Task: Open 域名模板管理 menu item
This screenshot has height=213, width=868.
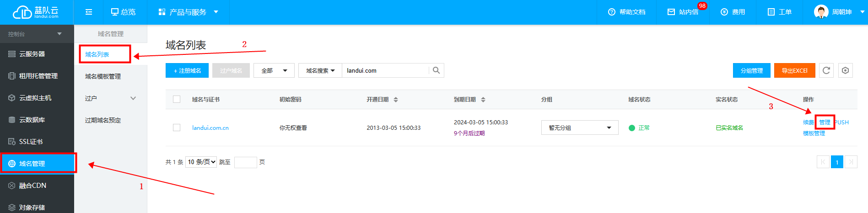Action: pos(103,76)
